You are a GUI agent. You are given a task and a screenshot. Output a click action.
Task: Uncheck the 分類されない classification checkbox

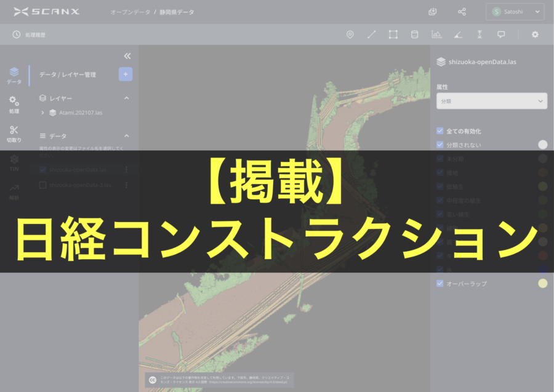(x=440, y=145)
